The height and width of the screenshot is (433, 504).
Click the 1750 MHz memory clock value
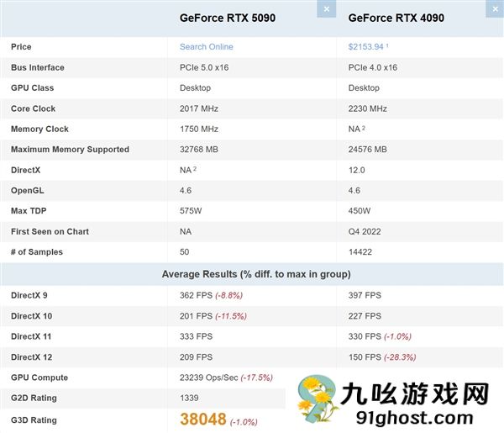(199, 129)
